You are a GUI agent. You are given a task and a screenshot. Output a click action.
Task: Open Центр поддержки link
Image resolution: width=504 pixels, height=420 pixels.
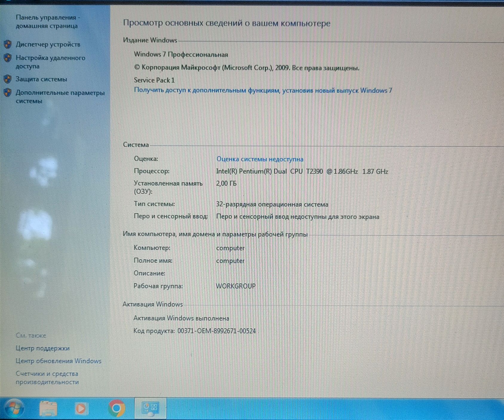43,348
